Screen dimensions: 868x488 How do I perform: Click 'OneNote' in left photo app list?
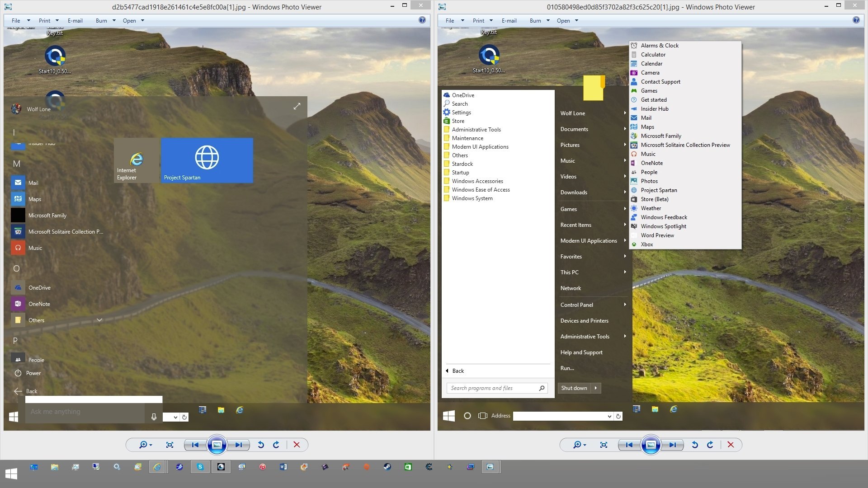point(39,304)
